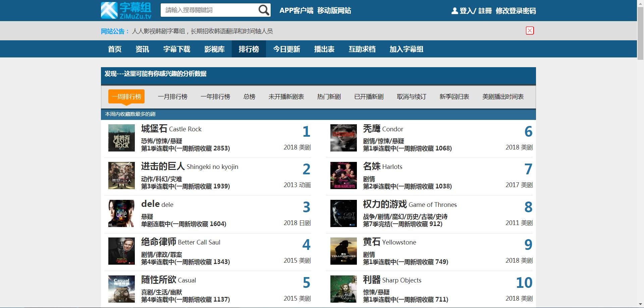
Task: Close the site announcement bar
Action: pos(530,31)
